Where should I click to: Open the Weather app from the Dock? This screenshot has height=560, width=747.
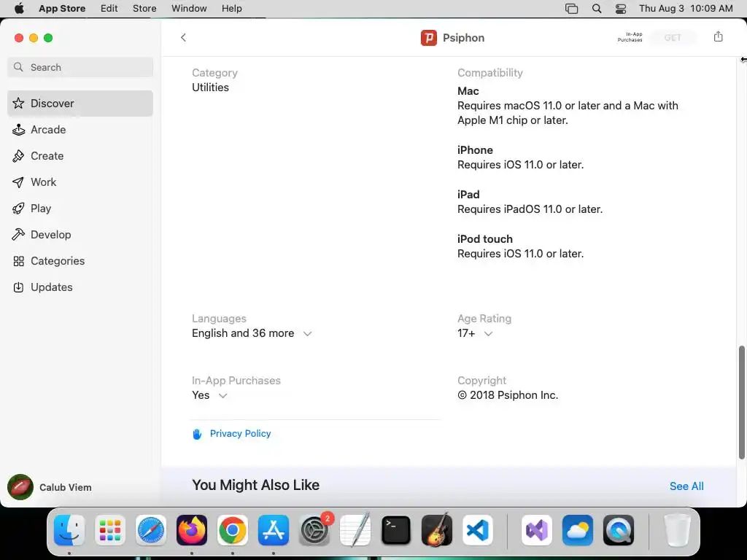(x=578, y=530)
